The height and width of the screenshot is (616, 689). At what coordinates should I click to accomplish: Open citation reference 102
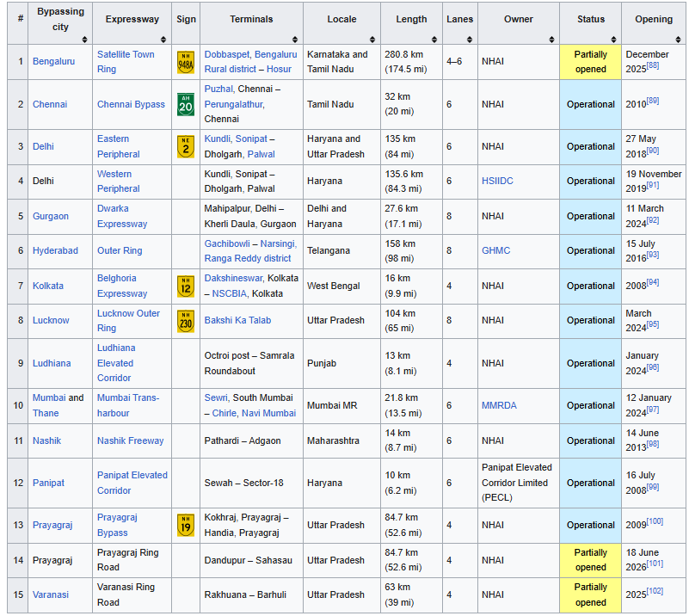point(655,591)
